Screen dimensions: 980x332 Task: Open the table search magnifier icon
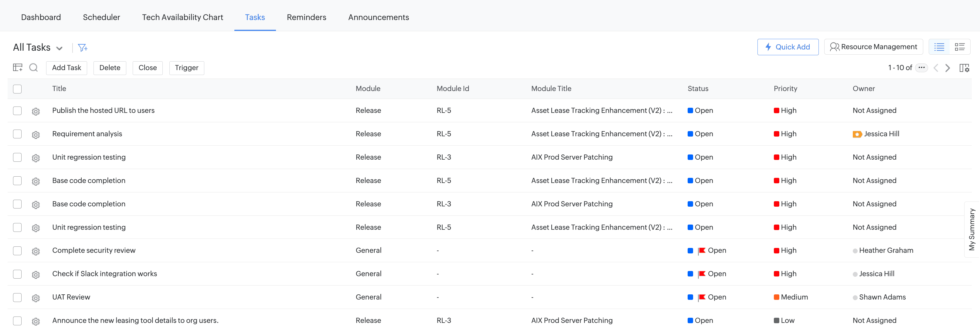click(x=33, y=68)
